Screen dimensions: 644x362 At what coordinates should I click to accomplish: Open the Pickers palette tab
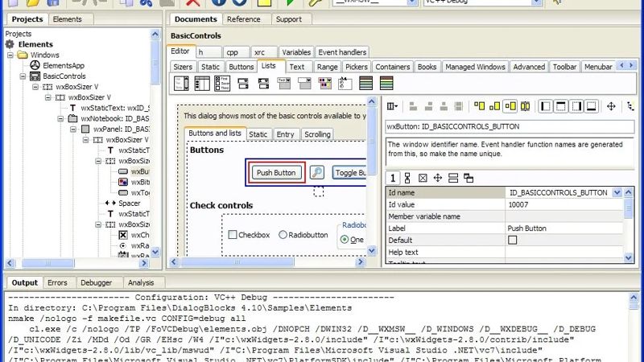pos(356,67)
